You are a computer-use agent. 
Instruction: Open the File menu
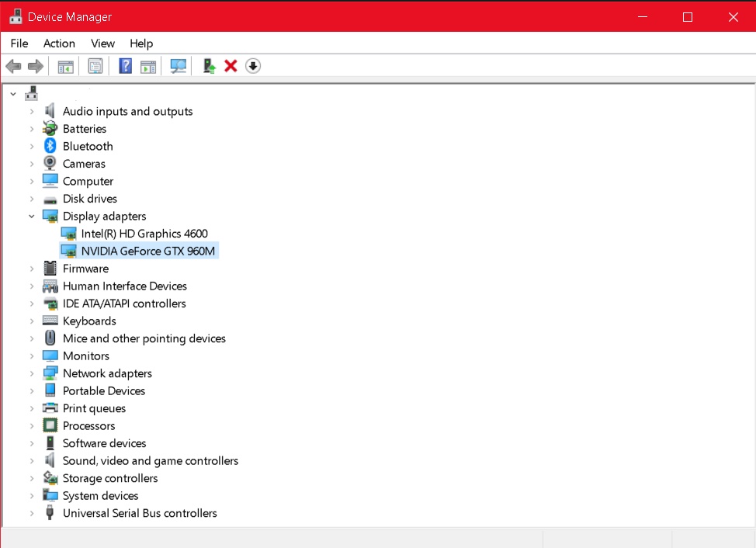19,43
